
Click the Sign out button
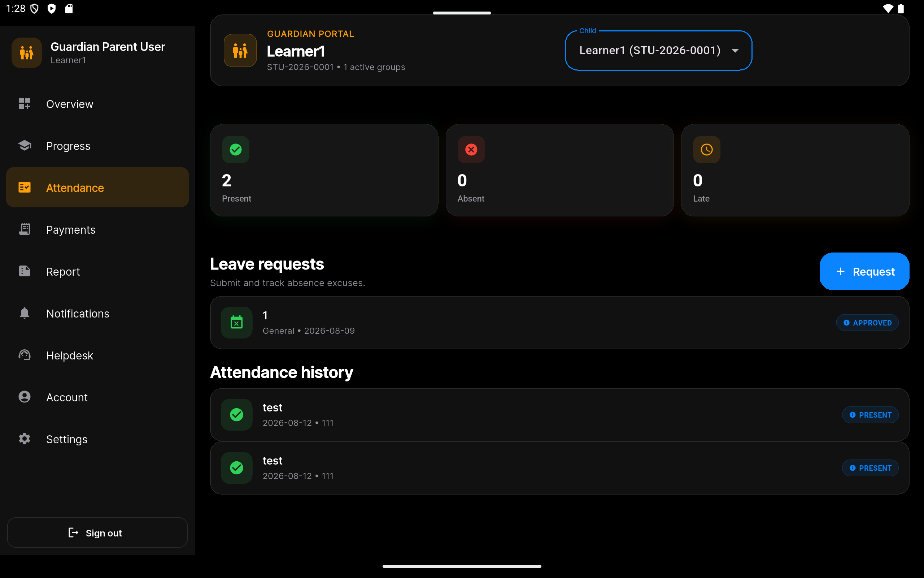[x=97, y=532]
